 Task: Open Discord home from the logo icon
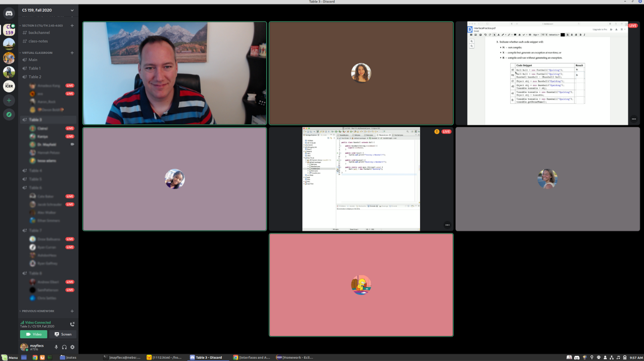pos(9,13)
